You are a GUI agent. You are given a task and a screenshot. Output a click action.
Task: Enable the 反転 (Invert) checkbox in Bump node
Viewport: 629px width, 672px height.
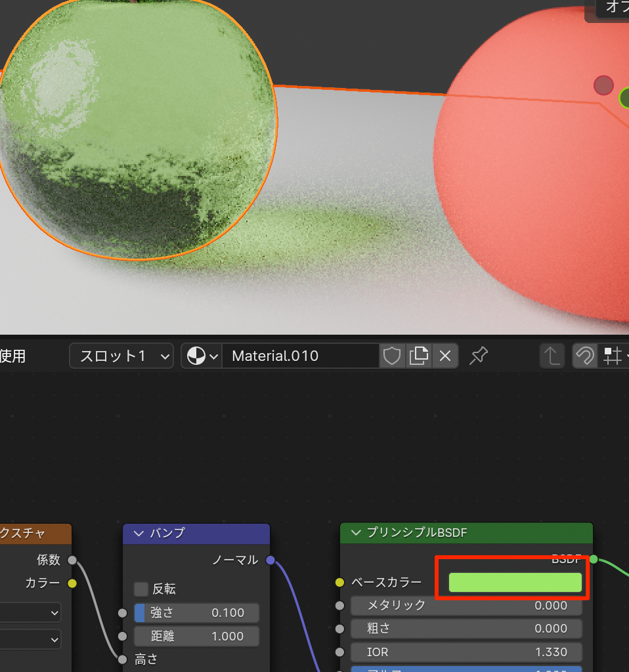click(141, 589)
